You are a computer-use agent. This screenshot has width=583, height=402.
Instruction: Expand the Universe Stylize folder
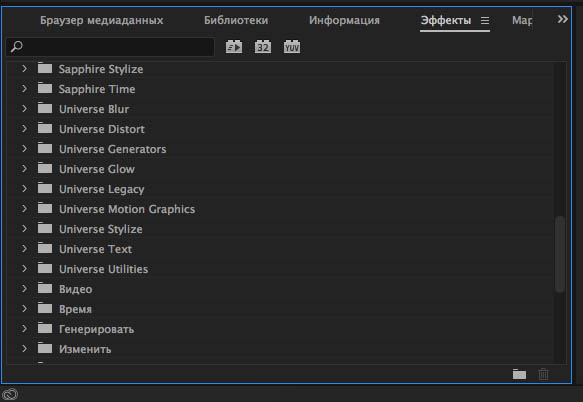(x=24, y=228)
